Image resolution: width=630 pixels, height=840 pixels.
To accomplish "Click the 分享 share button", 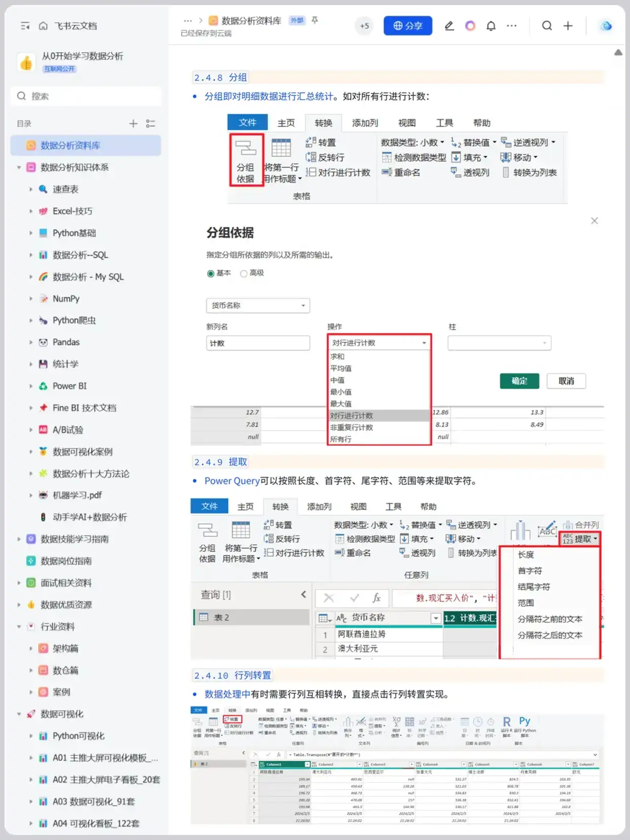I will 408,25.
